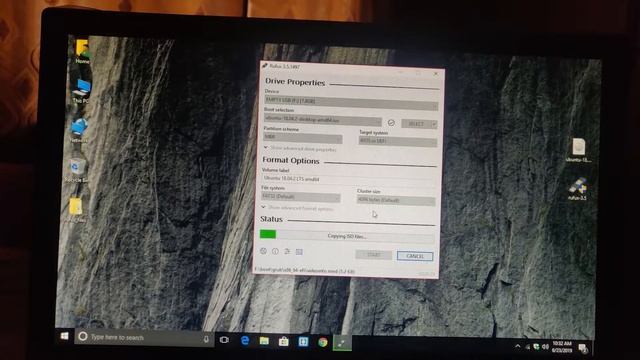Click the Rufus taskbar icon
Viewport: 640px width, 360px height.
tap(342, 343)
